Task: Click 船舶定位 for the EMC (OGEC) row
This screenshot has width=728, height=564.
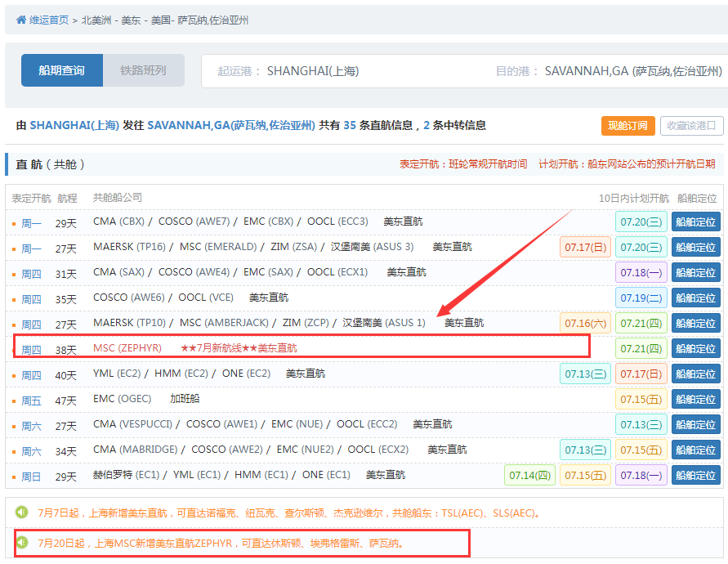Action: click(695, 400)
